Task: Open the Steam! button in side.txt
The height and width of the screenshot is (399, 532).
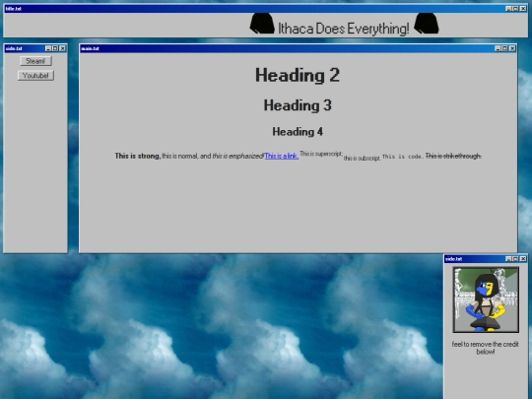Action: point(35,61)
